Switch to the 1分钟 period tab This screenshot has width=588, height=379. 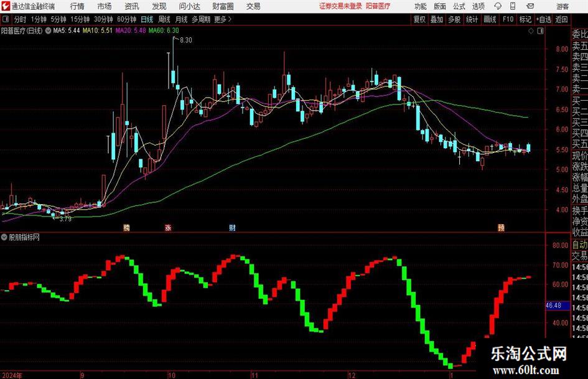pos(39,19)
